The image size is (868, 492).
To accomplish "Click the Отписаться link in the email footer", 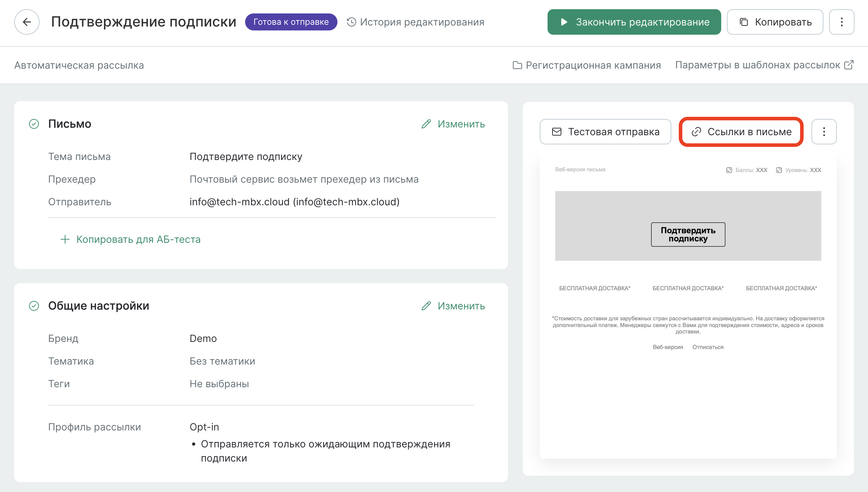I will (708, 347).
